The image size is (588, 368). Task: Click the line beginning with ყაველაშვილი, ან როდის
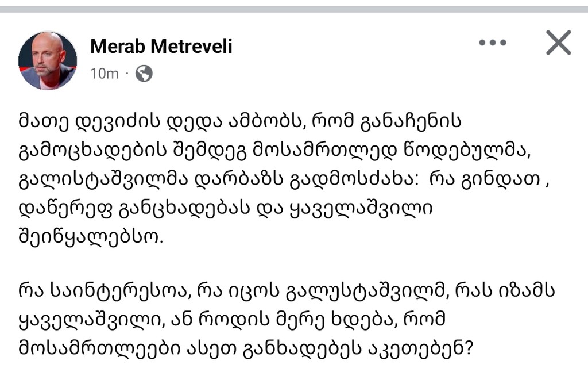pyautogui.click(x=232, y=320)
